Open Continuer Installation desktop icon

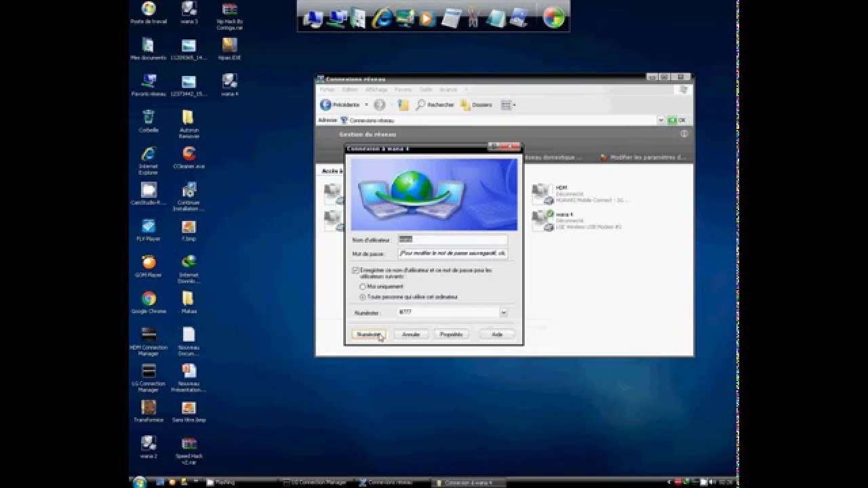[189, 197]
